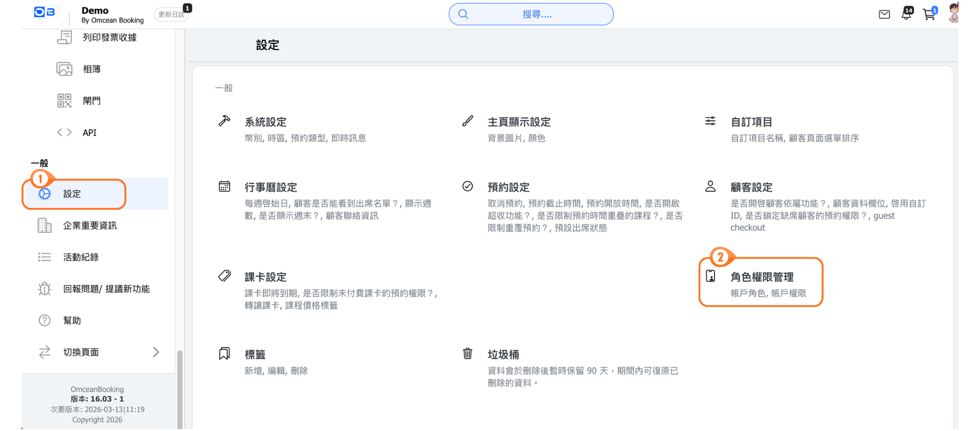Viewport: 980px width, 431px height.
Task: Click the bookmark icon beside 標籤
Action: pos(224,353)
